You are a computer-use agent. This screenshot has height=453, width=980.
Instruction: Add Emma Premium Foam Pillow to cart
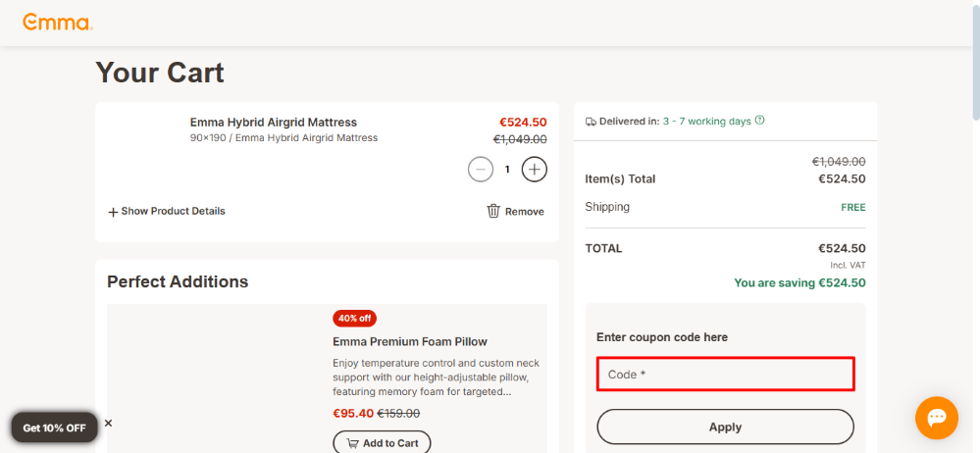382,442
